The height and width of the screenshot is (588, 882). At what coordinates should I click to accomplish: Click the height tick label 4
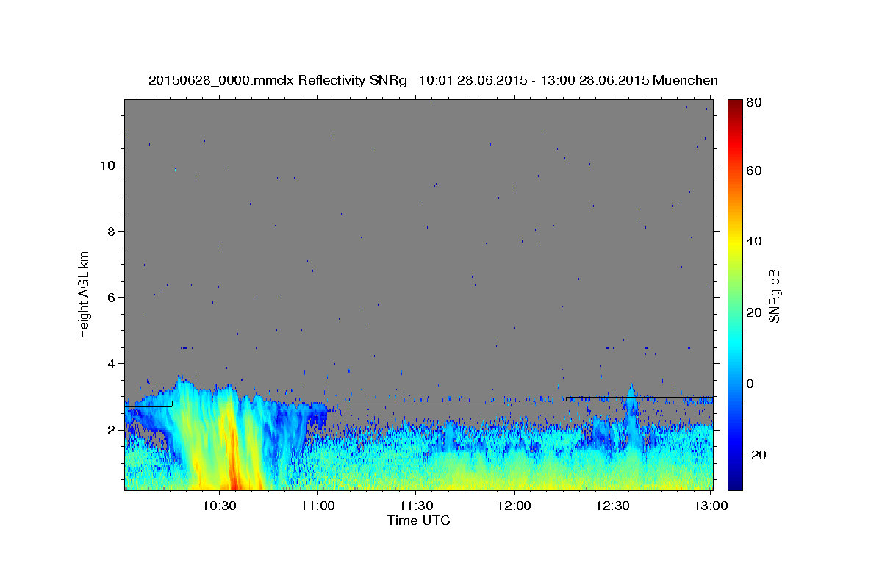click(112, 364)
